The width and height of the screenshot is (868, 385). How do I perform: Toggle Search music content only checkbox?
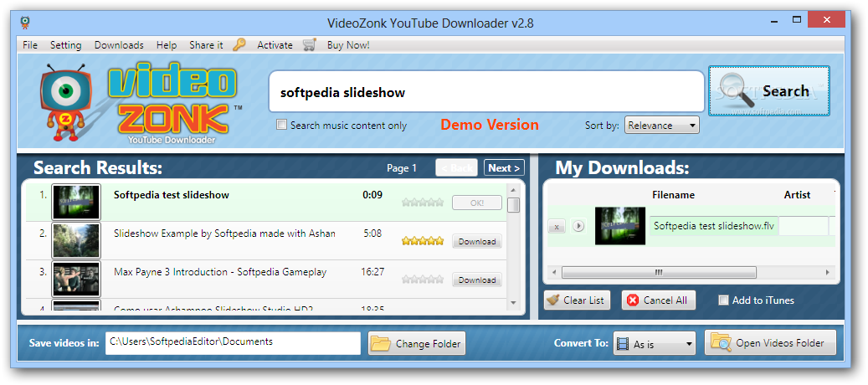coord(282,125)
